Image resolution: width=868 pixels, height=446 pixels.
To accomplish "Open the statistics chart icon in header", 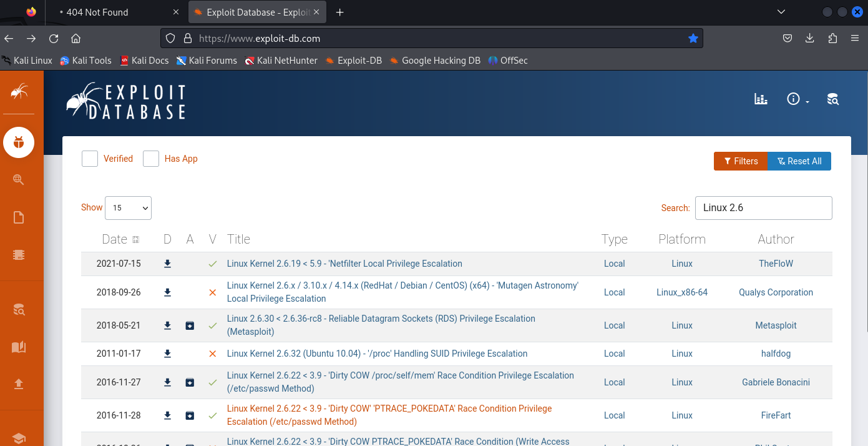I will (x=761, y=99).
